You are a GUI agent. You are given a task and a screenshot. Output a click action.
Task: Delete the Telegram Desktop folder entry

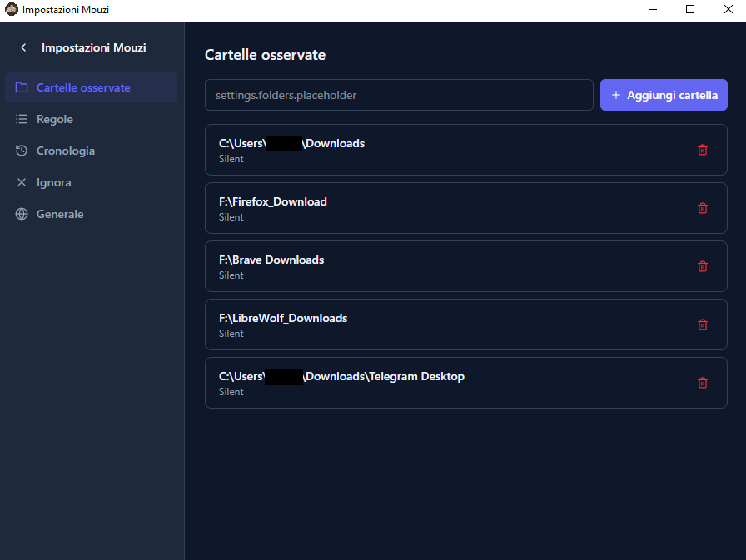702,383
